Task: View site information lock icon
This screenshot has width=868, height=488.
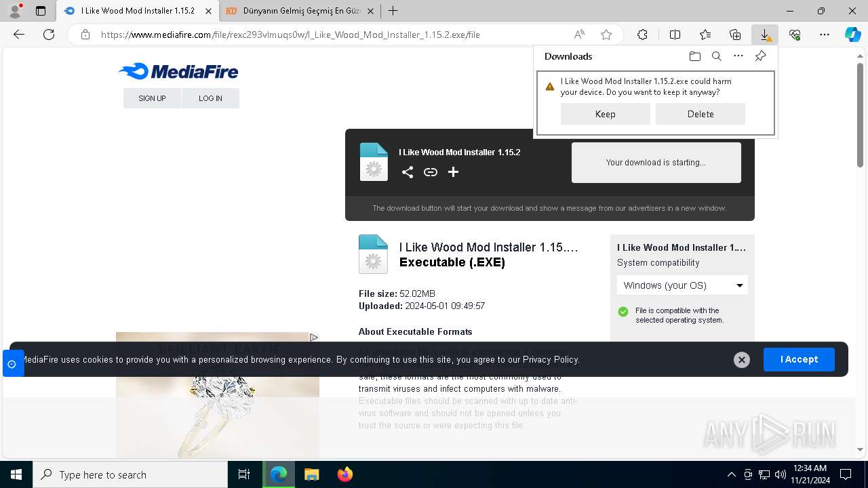Action: (x=85, y=35)
